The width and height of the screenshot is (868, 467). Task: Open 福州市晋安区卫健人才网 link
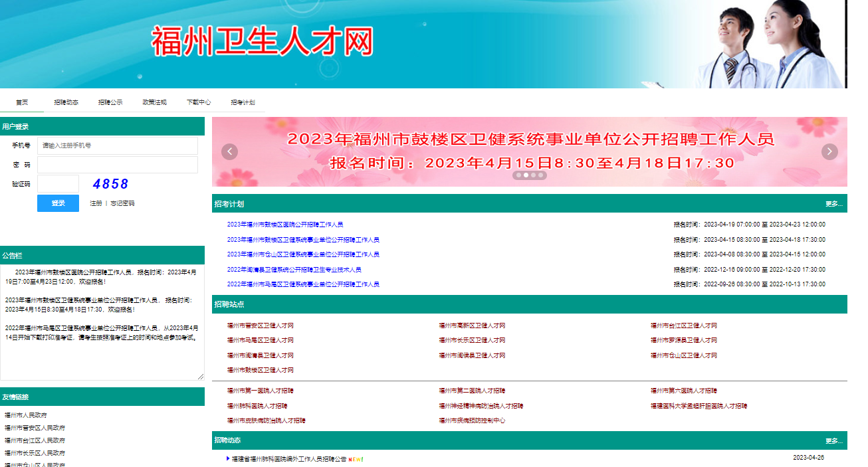pyautogui.click(x=261, y=326)
